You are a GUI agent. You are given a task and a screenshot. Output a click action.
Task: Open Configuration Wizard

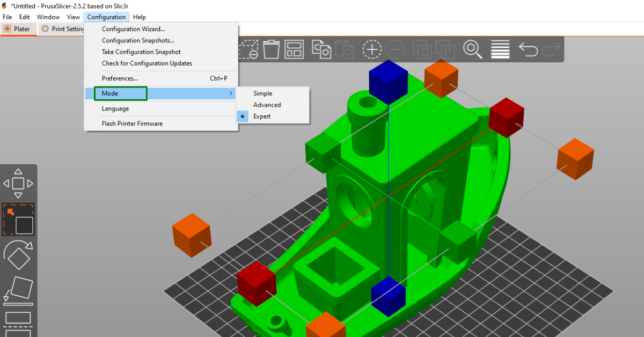click(x=134, y=29)
